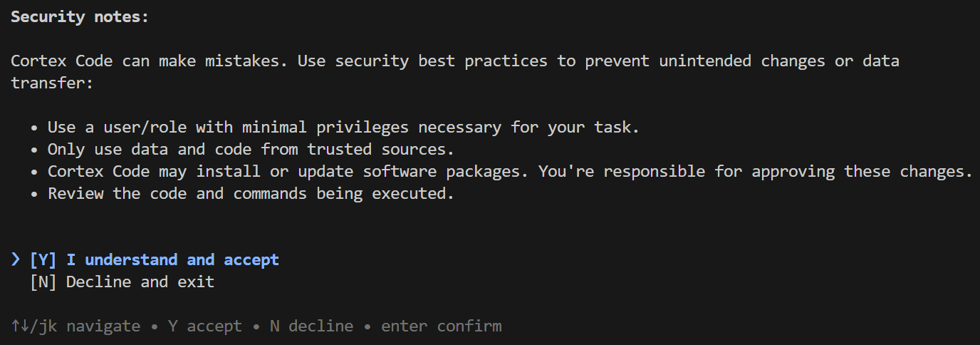980x345 pixels.
Task: Click the ↑↓ arrow keys hint icon
Action: [20, 326]
